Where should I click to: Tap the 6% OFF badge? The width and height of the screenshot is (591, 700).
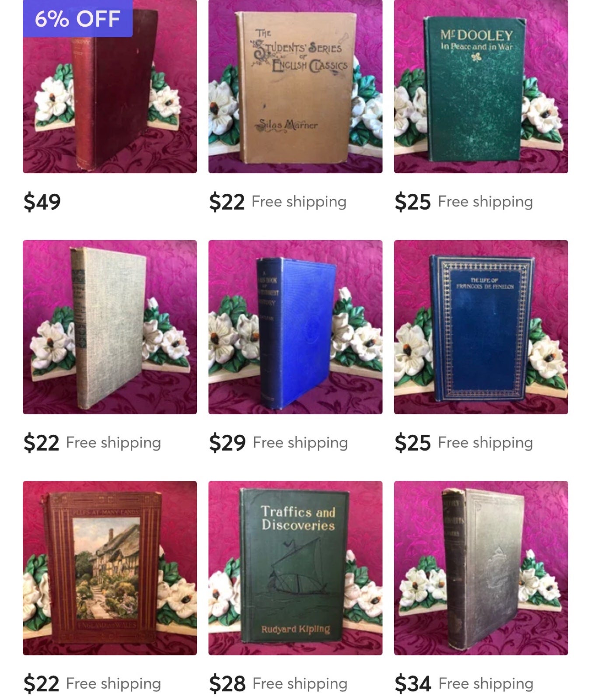click(78, 18)
